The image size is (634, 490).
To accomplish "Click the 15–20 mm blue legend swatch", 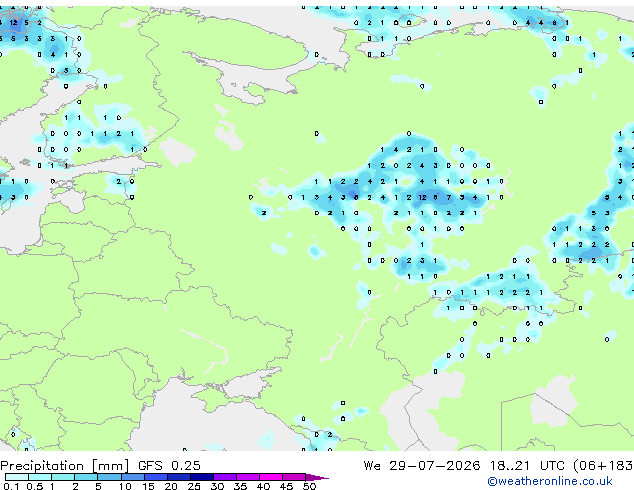I will (155, 477).
